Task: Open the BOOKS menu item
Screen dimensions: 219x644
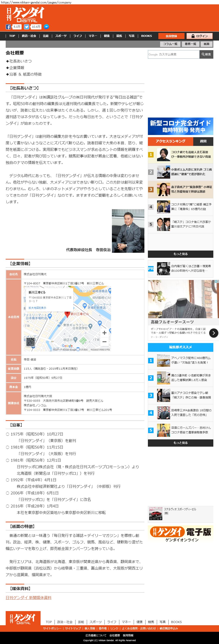Action: [147, 36]
